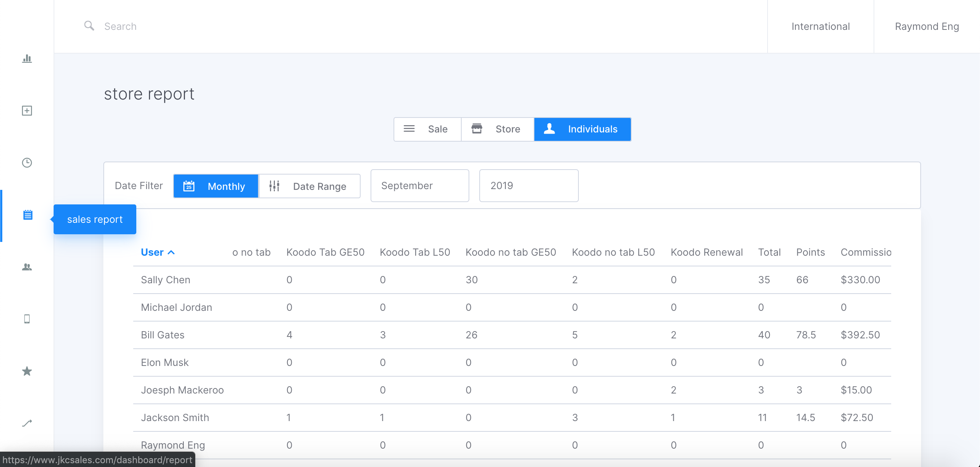Viewport: 980px width, 467px height.
Task: Click the User sort arrow chevron
Action: pyautogui.click(x=171, y=253)
